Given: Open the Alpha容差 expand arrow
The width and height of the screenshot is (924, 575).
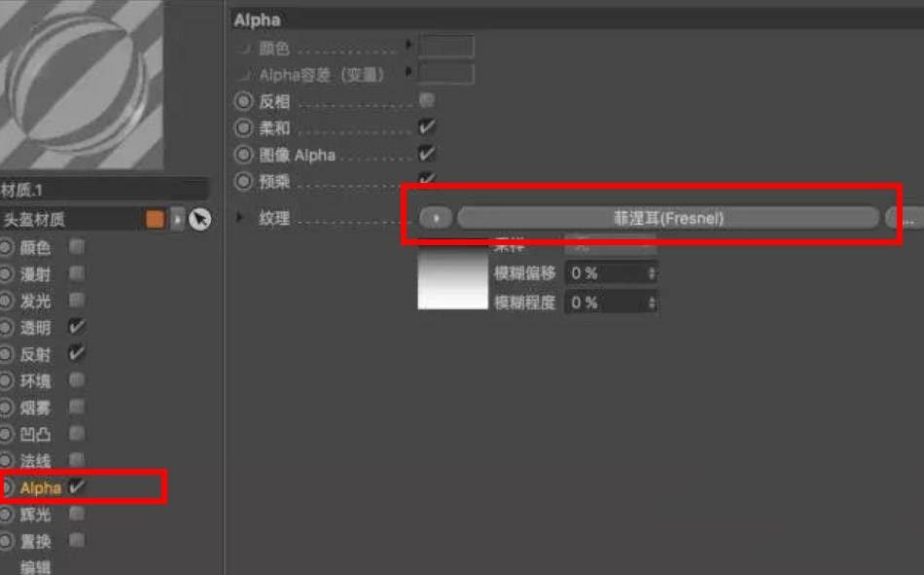Looking at the screenshot, I should (x=407, y=72).
